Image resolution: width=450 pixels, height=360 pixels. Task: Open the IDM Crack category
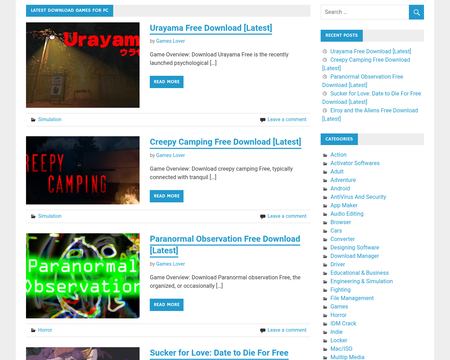click(x=343, y=323)
